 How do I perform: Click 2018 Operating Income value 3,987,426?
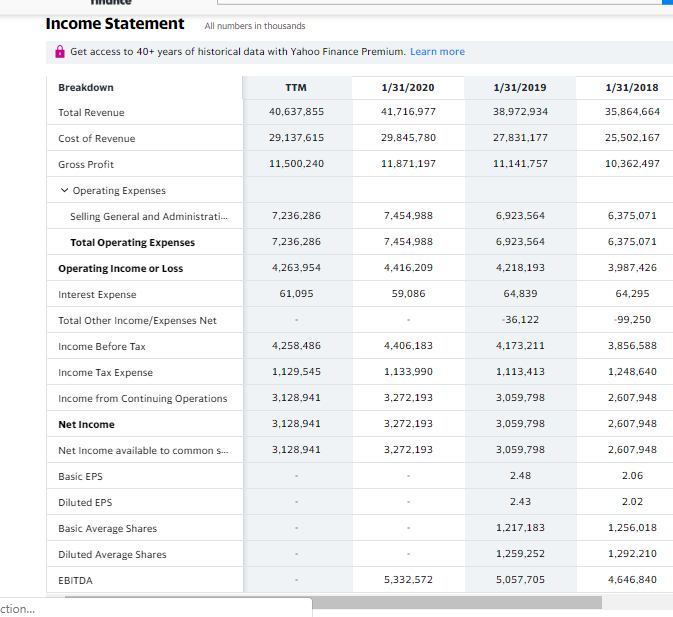point(632,268)
